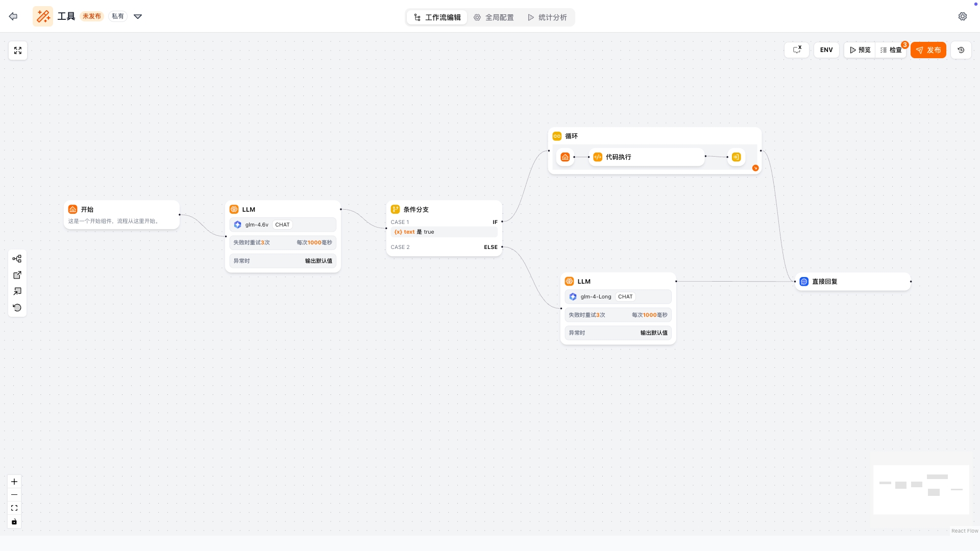Switch to the 统计分析 tab
980x551 pixels.
(x=547, y=17)
